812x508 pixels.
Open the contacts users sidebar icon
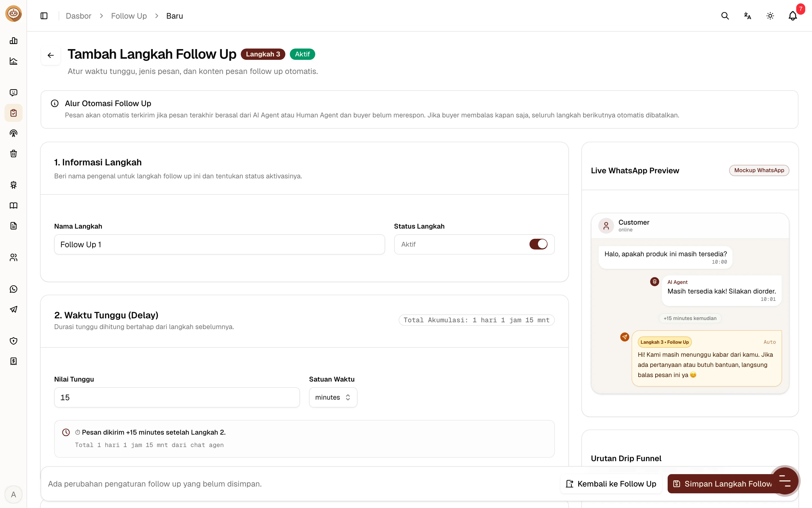pos(14,257)
